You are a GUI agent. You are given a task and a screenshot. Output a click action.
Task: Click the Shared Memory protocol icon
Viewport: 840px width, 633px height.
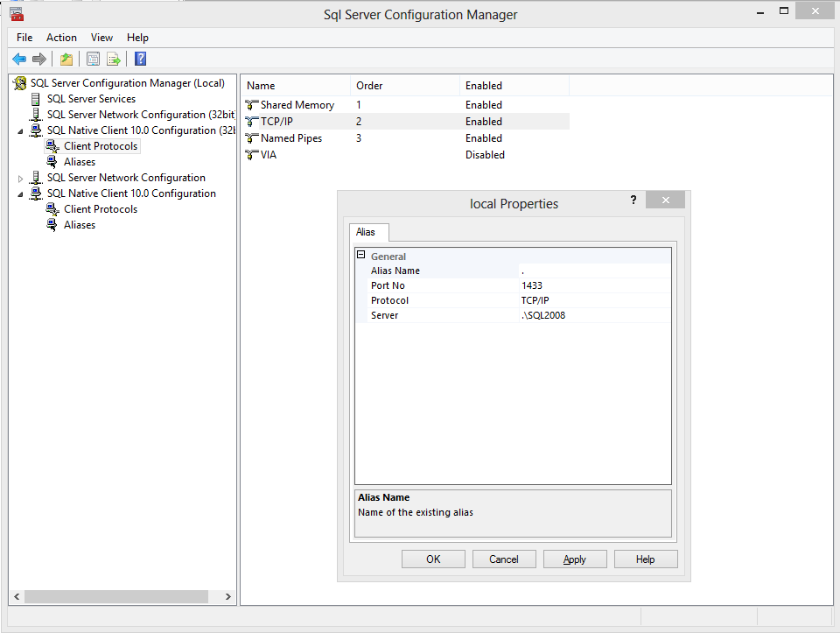coord(252,105)
